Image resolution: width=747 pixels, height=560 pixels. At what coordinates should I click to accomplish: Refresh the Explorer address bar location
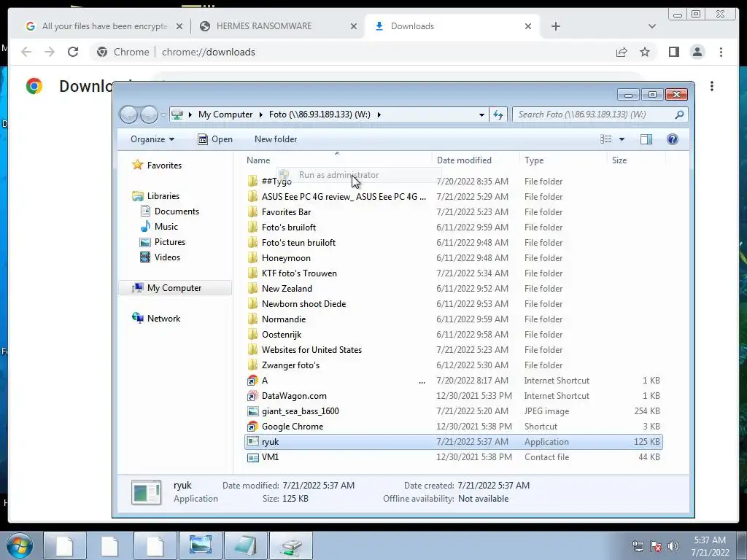click(498, 114)
